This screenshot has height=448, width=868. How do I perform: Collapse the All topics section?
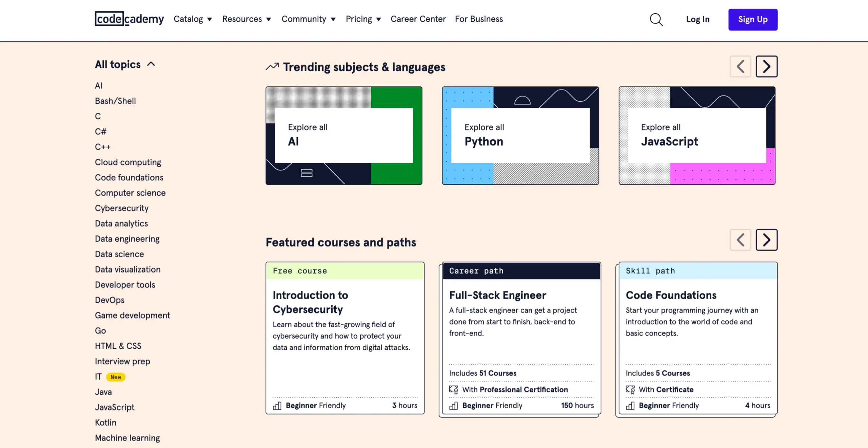[x=152, y=63]
